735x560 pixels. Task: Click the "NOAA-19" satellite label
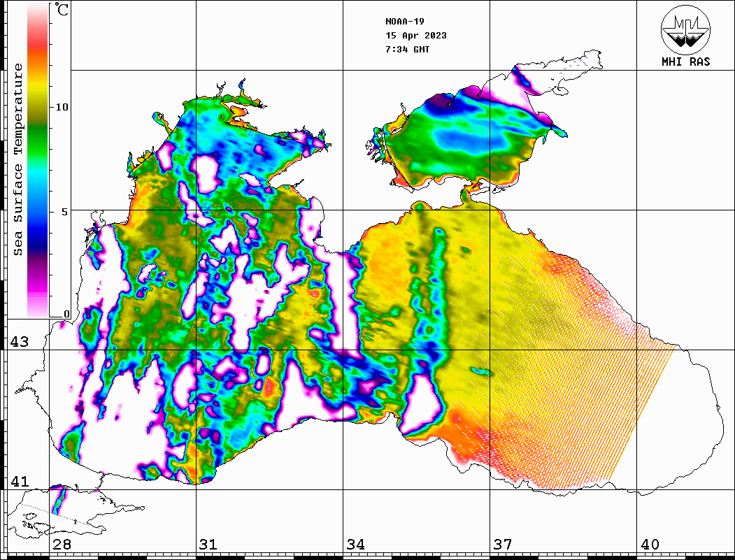(x=404, y=21)
